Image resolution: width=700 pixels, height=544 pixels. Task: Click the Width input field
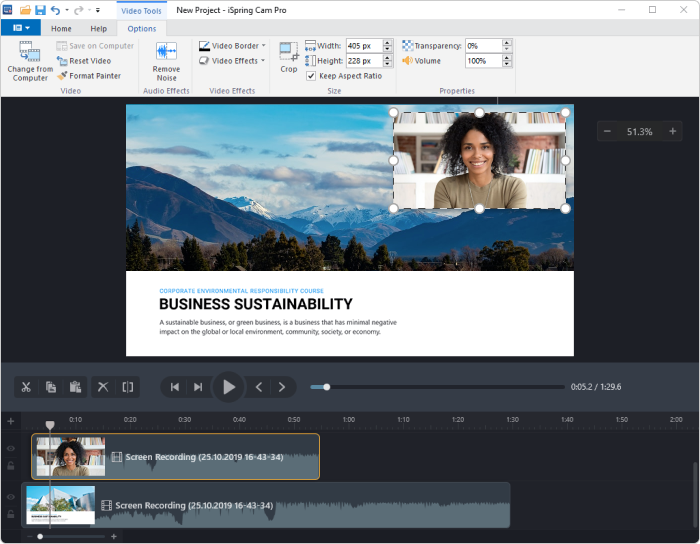365,46
